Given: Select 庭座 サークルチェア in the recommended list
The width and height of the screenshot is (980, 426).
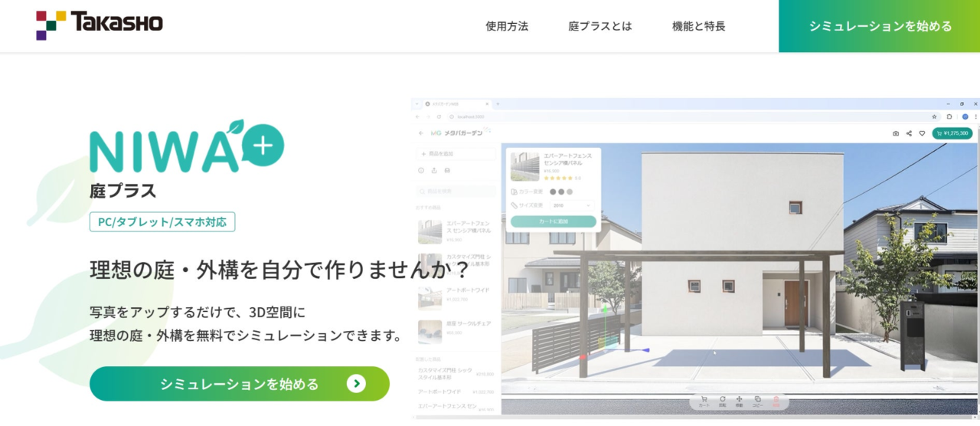Looking at the screenshot, I should click(457, 330).
